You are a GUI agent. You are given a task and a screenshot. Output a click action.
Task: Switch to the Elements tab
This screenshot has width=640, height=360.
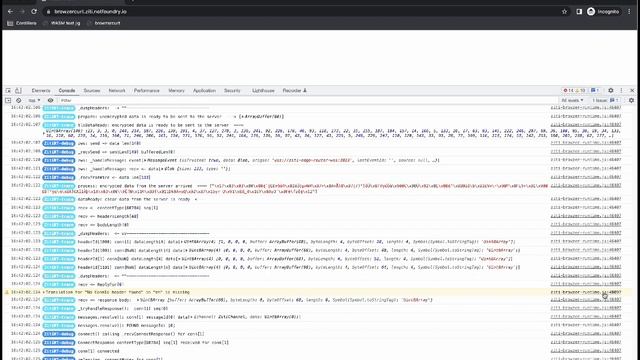41,91
